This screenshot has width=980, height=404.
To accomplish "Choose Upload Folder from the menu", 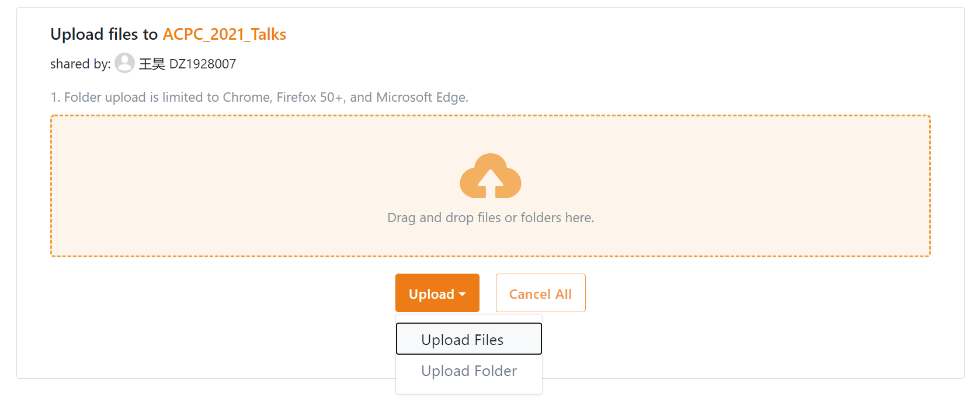I will click(x=468, y=371).
